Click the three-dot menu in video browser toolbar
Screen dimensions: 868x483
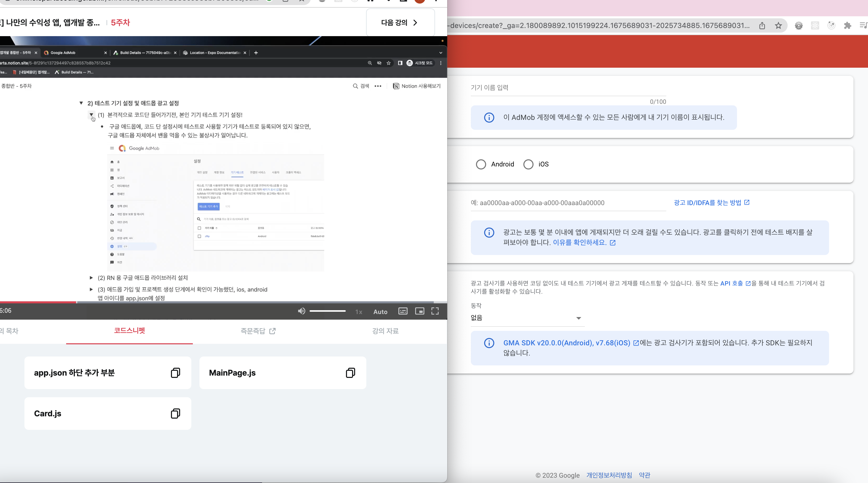441,63
